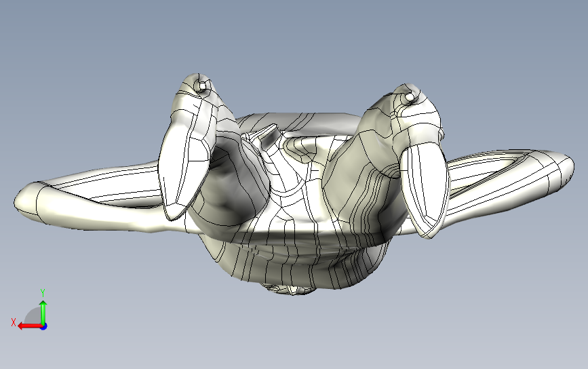
Task: Select the X label on the axis triad
Action: pos(14,322)
